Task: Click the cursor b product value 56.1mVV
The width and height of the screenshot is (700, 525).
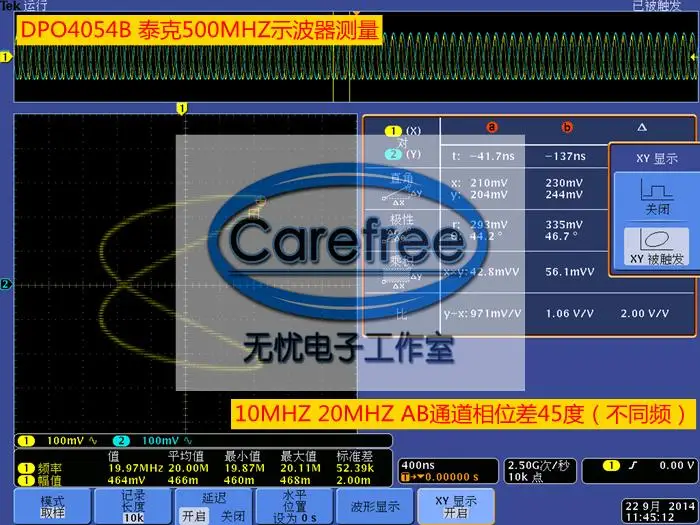Action: (x=570, y=272)
